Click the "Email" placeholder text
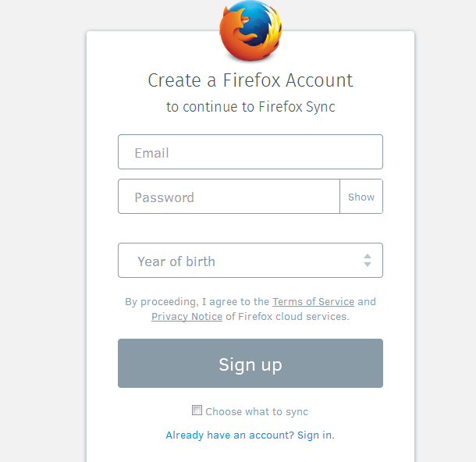476x462 pixels. pos(151,153)
